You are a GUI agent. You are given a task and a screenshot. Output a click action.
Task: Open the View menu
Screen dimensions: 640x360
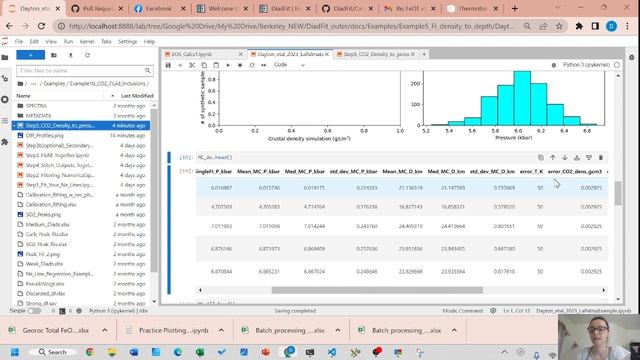pyautogui.click(x=51, y=42)
